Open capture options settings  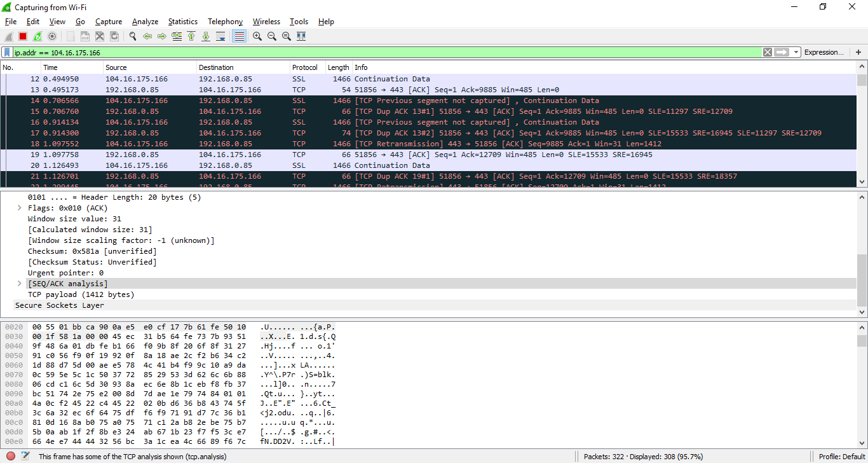coord(51,36)
